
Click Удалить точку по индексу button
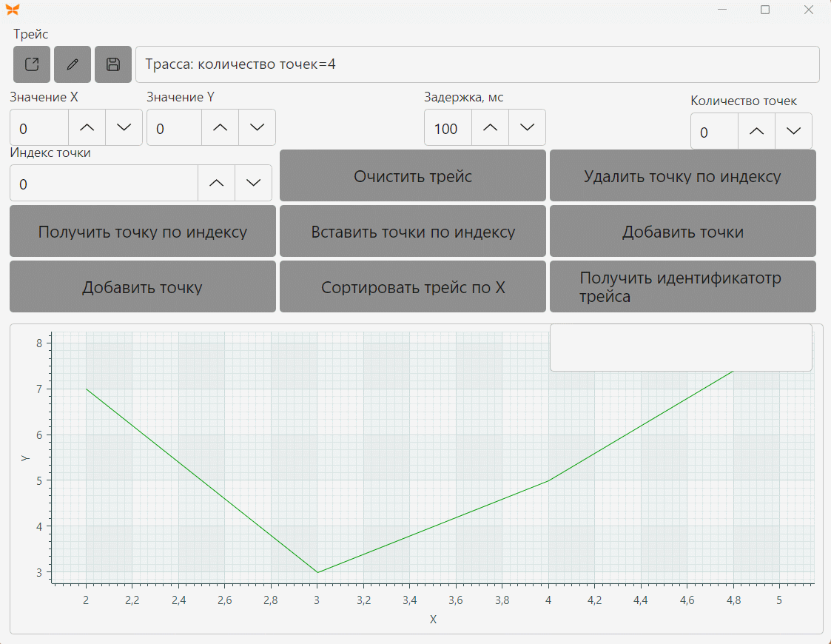[682, 175]
